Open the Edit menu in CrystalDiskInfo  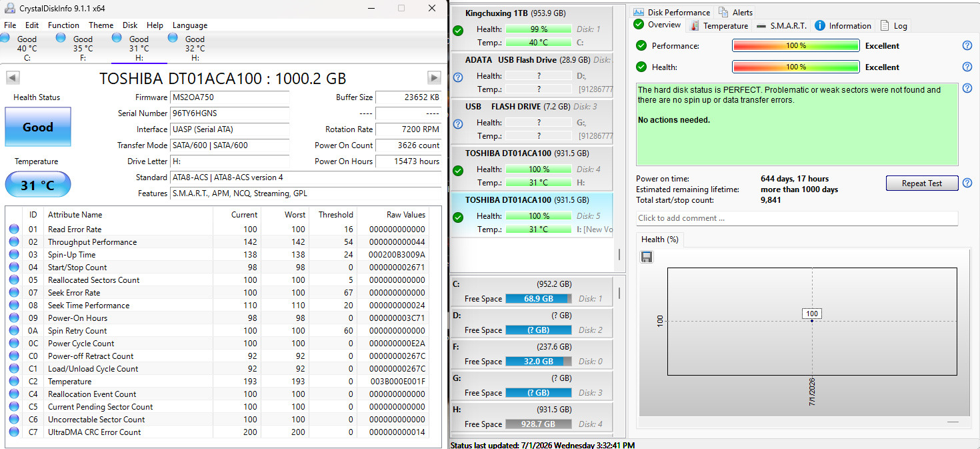32,25
